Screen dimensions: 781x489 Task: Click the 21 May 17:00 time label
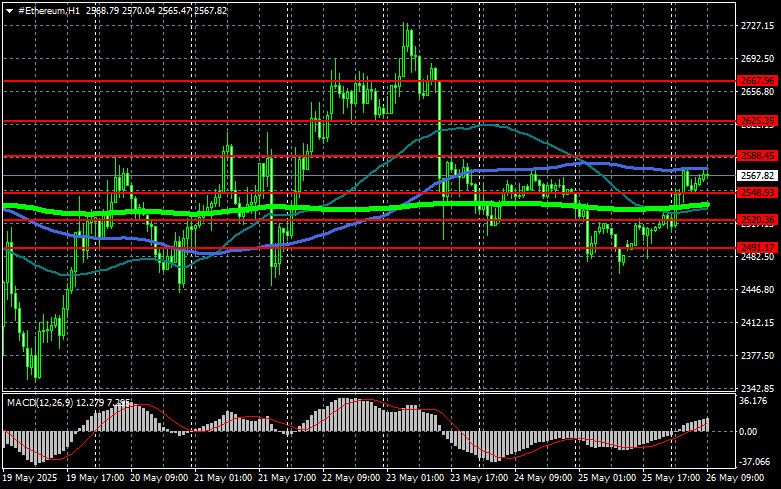[x=287, y=478]
